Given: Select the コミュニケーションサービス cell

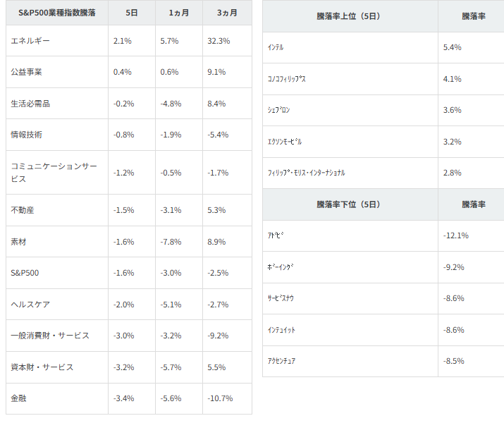Looking at the screenshot, I should 54,173.
